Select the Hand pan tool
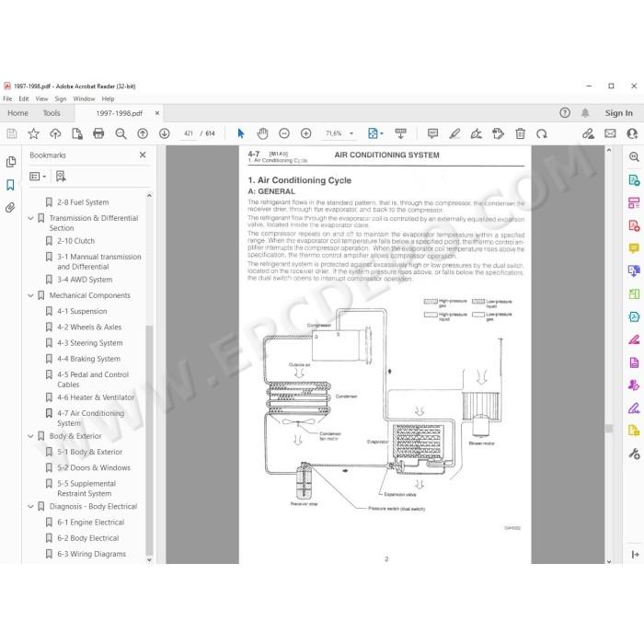Viewport: 644px width, 644px height. pos(262,133)
